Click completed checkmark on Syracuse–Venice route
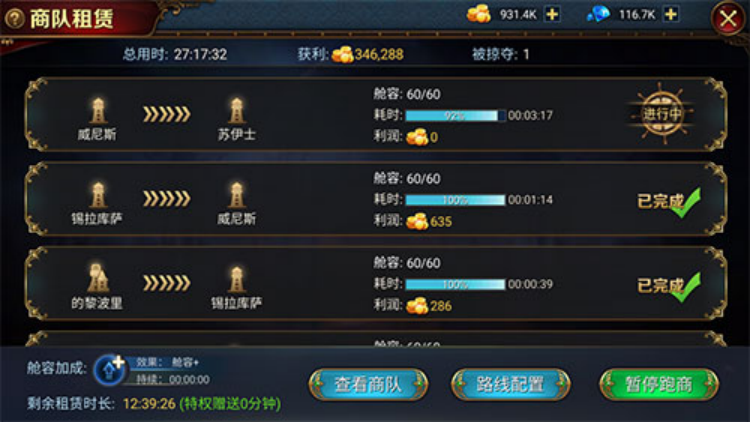Viewport: 750px width, 422px height. 686,203
